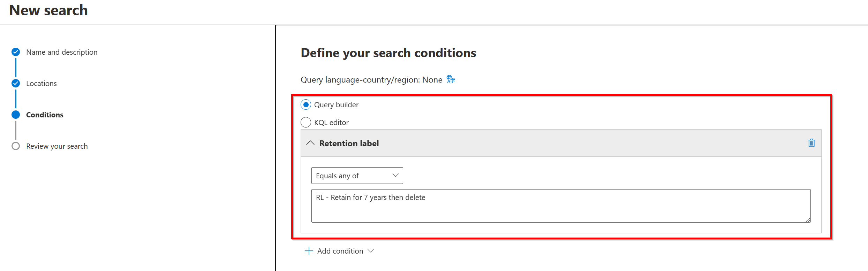
Task: Go to the Locations step
Action: coord(41,84)
